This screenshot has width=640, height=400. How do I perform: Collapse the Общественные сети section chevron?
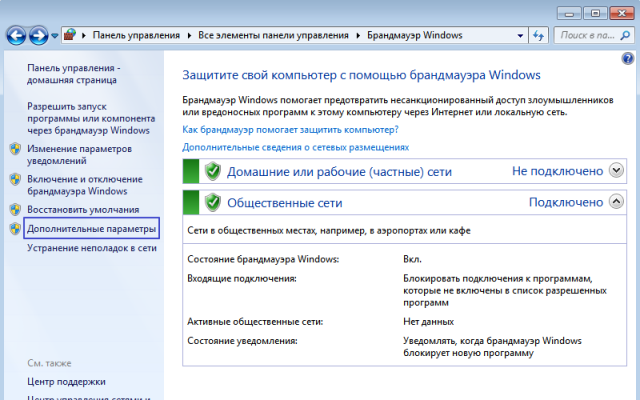616,201
